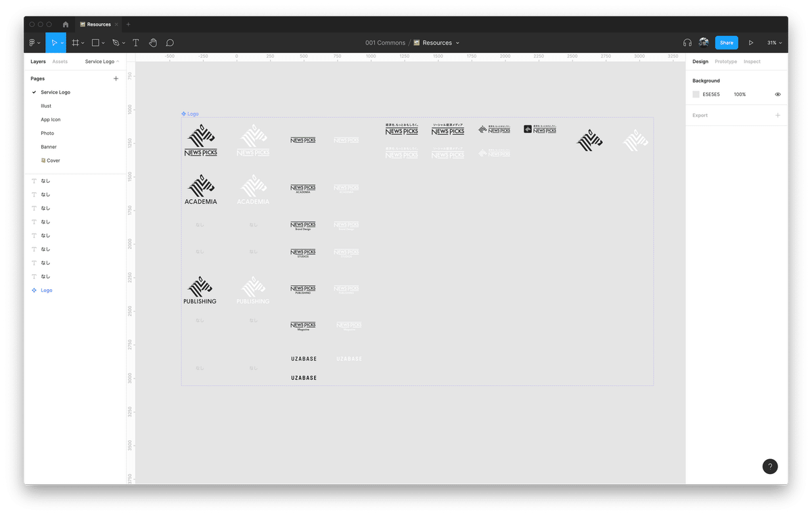
Task: Click the Logo component icon in layers
Action: [x=35, y=290]
